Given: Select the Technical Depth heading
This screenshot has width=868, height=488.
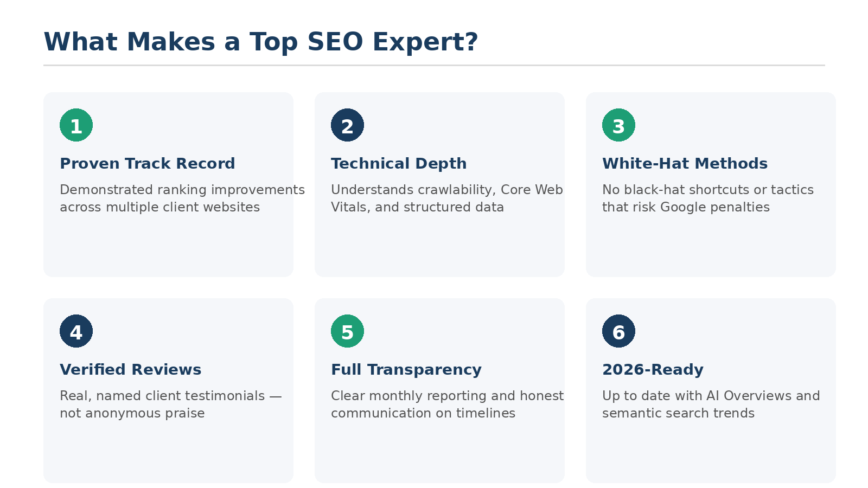Looking at the screenshot, I should [x=399, y=164].
